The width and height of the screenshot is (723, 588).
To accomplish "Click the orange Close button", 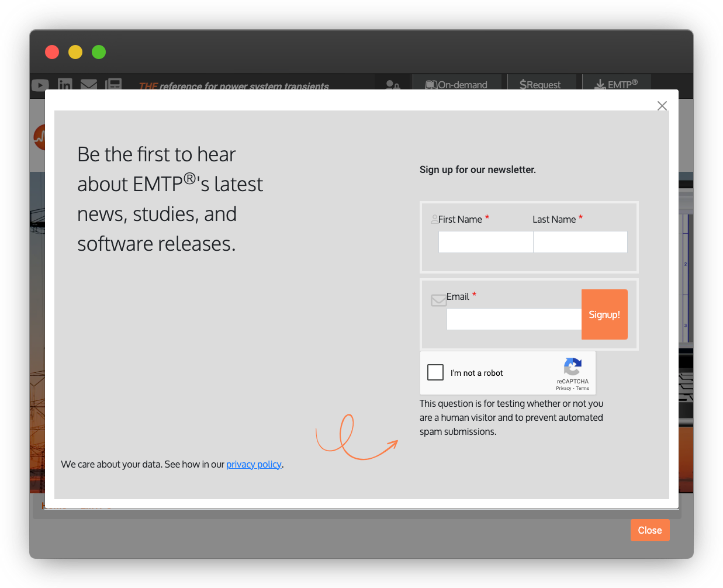I will pos(650,530).
